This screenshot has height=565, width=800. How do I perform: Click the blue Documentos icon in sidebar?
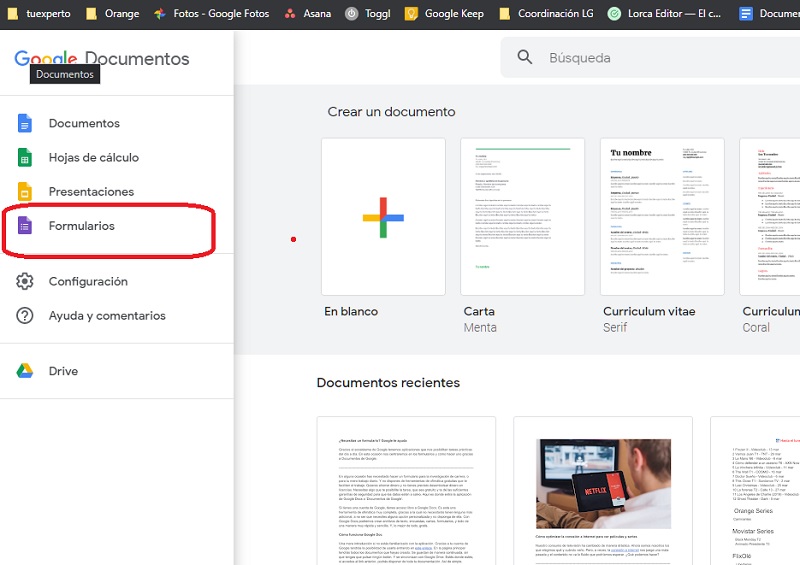(24, 123)
